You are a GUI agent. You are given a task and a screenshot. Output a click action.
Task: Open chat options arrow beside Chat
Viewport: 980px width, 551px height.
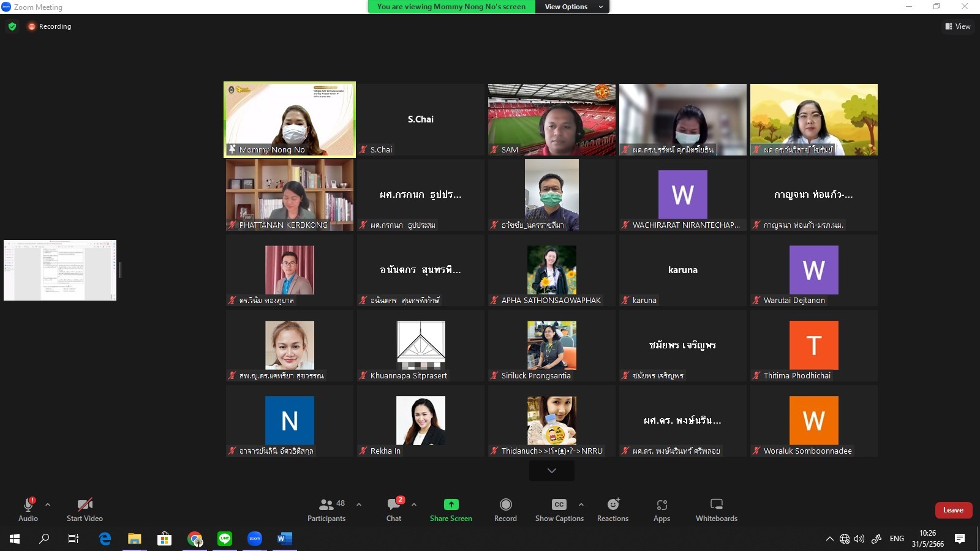click(x=414, y=504)
